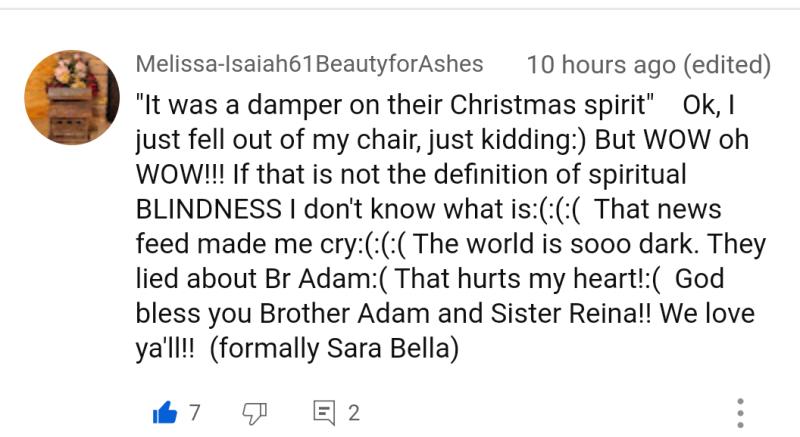Click the phrase "The world is sooo dark"

click(x=539, y=244)
